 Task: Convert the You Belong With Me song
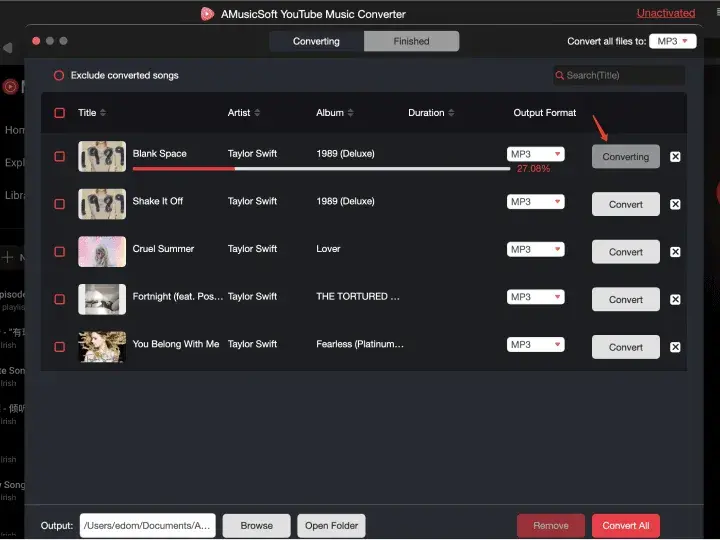click(625, 347)
